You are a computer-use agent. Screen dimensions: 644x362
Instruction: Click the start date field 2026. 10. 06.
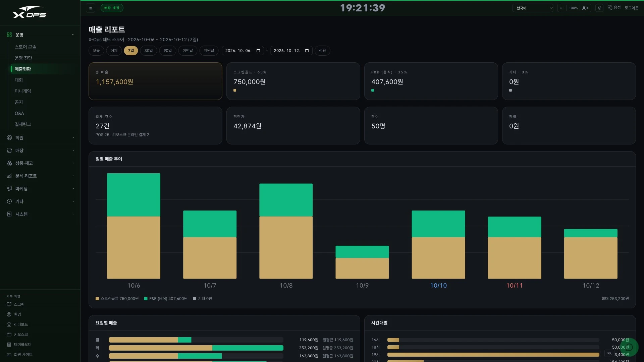(243, 51)
